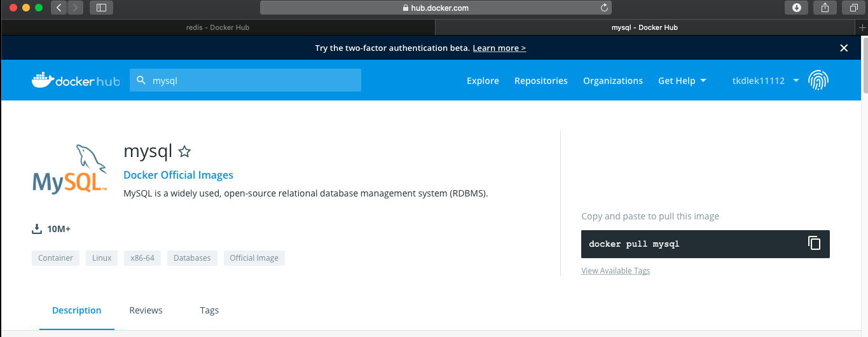This screenshot has width=868, height=337.
Task: Click the Databases tag chip
Action: click(192, 258)
